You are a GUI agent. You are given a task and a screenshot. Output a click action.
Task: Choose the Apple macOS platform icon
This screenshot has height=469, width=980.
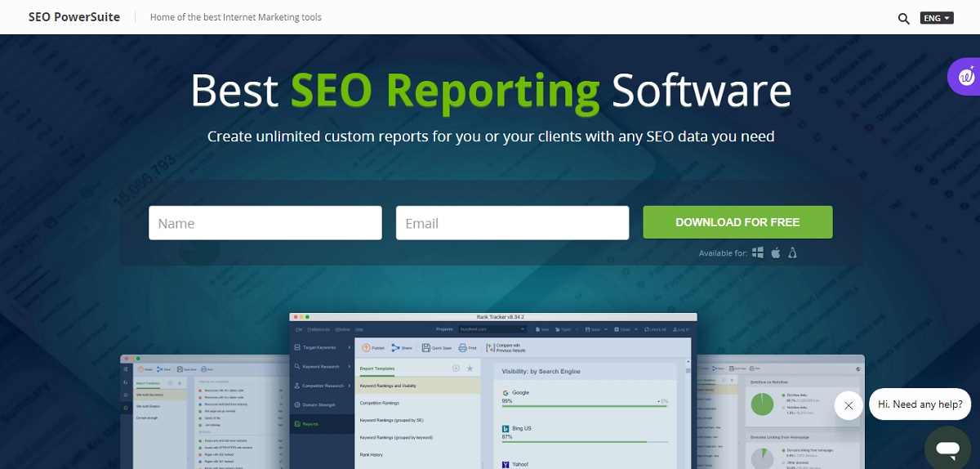click(776, 252)
